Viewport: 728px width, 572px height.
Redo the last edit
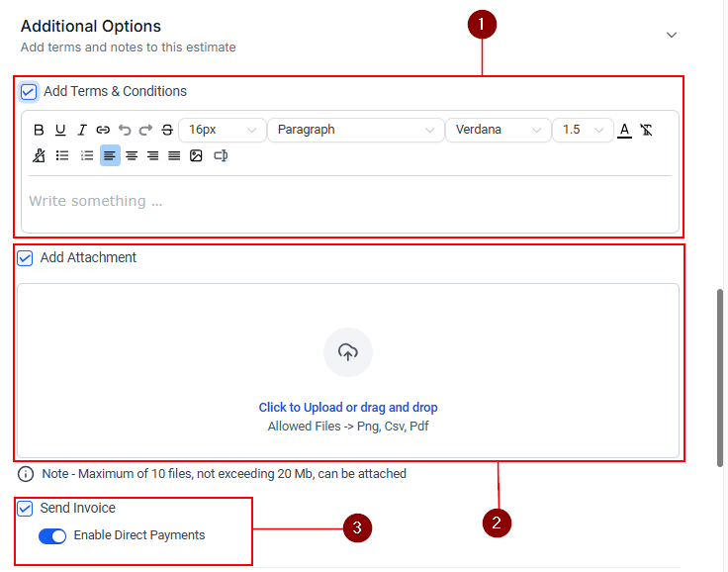[145, 130]
